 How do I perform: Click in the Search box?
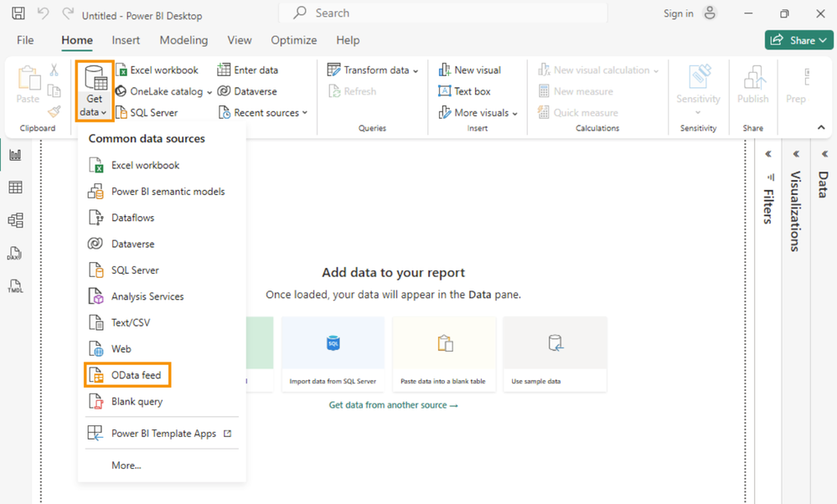click(443, 13)
